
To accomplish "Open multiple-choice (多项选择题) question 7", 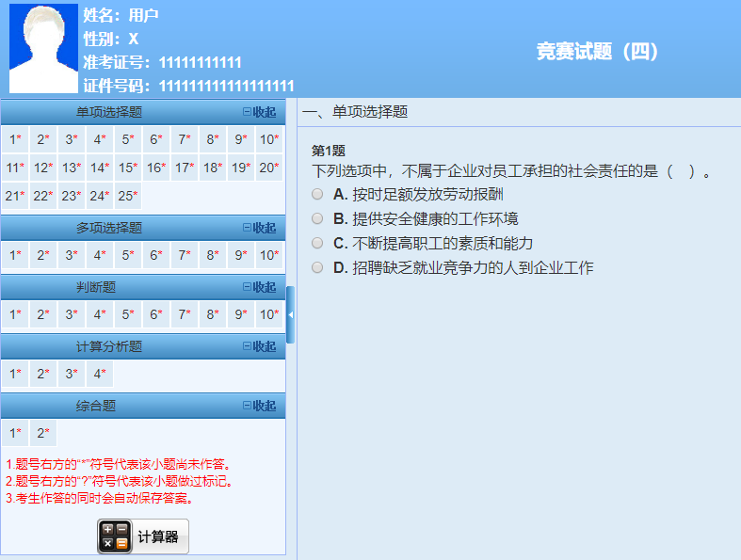I will 185,255.
